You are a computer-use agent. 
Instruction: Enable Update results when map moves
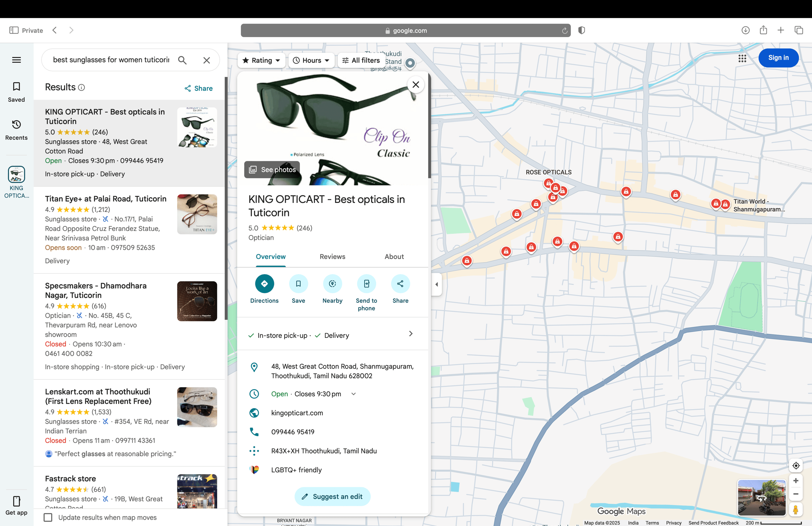click(x=48, y=518)
